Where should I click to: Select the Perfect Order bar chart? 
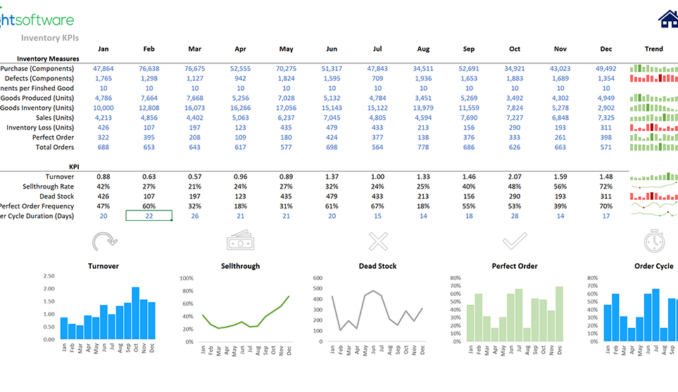click(507, 316)
